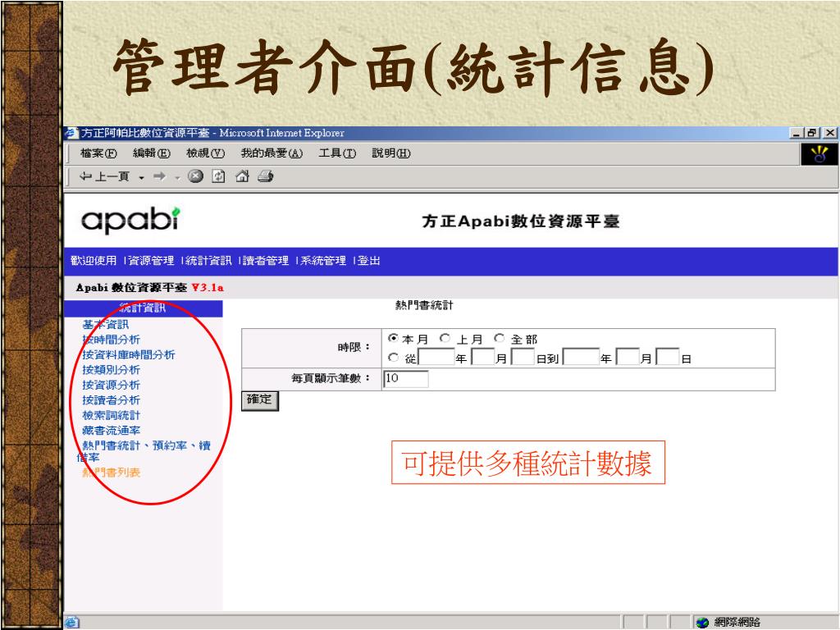The height and width of the screenshot is (630, 840).
Task: Click the apabi logo
Action: click(x=130, y=220)
